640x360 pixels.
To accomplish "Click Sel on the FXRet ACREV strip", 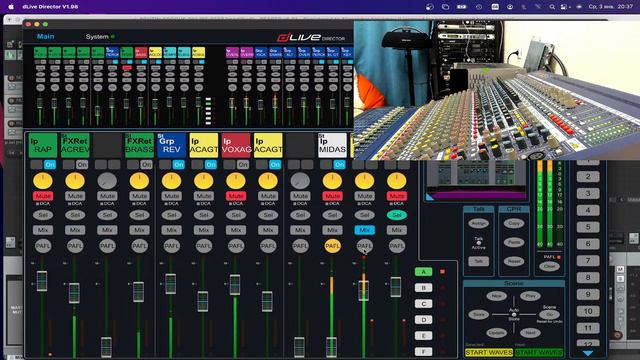I will tap(75, 215).
